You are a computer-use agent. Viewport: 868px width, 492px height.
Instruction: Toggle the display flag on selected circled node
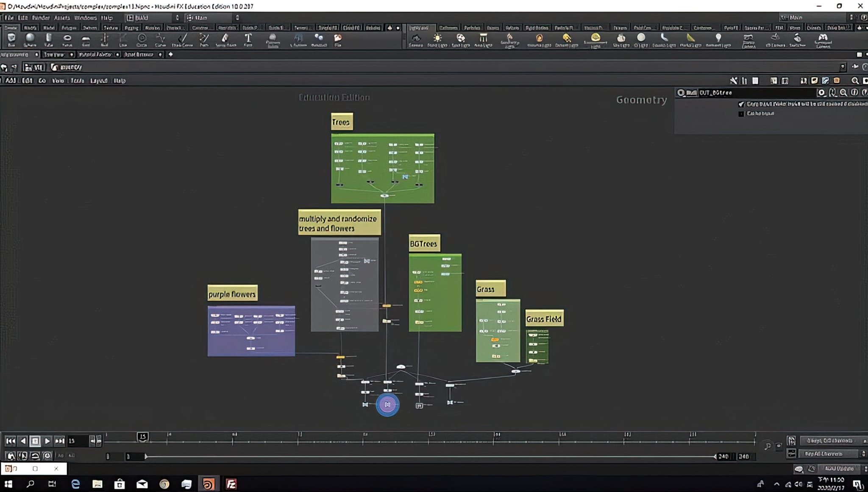(x=387, y=405)
